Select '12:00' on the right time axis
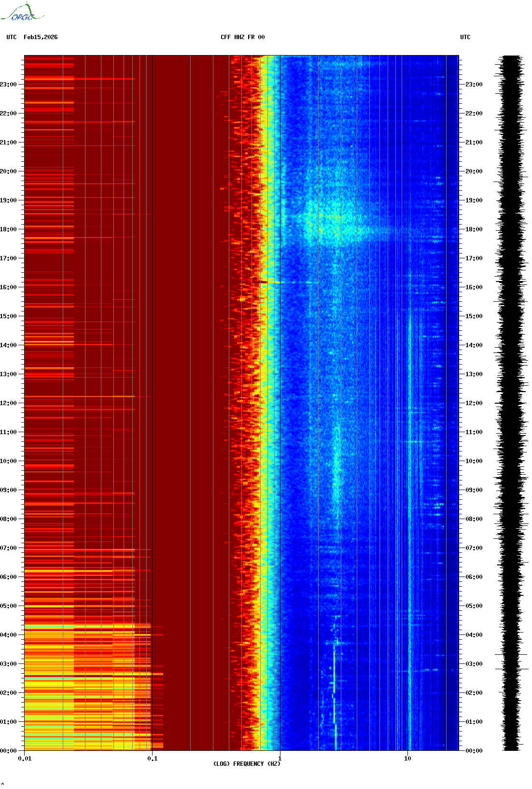The image size is (532, 789). pos(474,403)
